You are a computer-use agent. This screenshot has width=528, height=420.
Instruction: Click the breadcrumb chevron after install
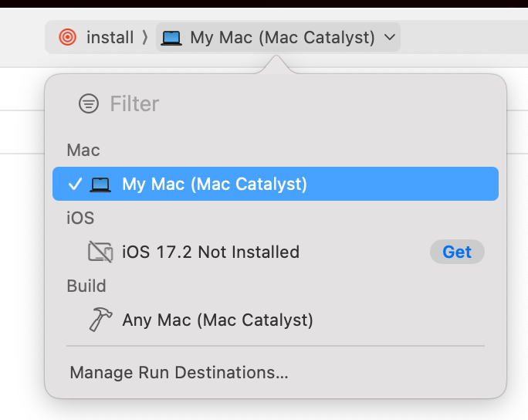coord(145,37)
